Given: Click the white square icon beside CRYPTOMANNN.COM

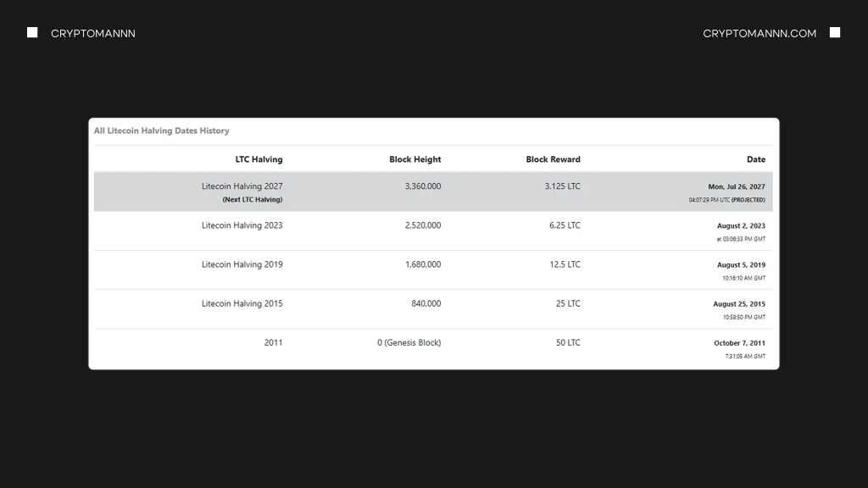Looking at the screenshot, I should tap(835, 33).
